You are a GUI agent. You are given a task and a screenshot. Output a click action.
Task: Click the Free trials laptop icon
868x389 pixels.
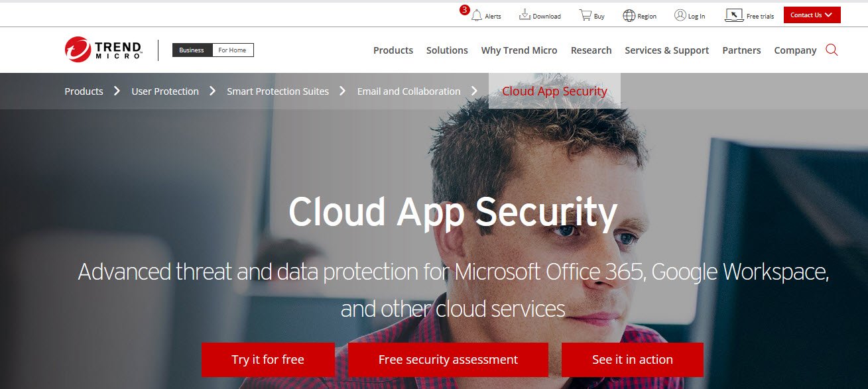tap(734, 15)
